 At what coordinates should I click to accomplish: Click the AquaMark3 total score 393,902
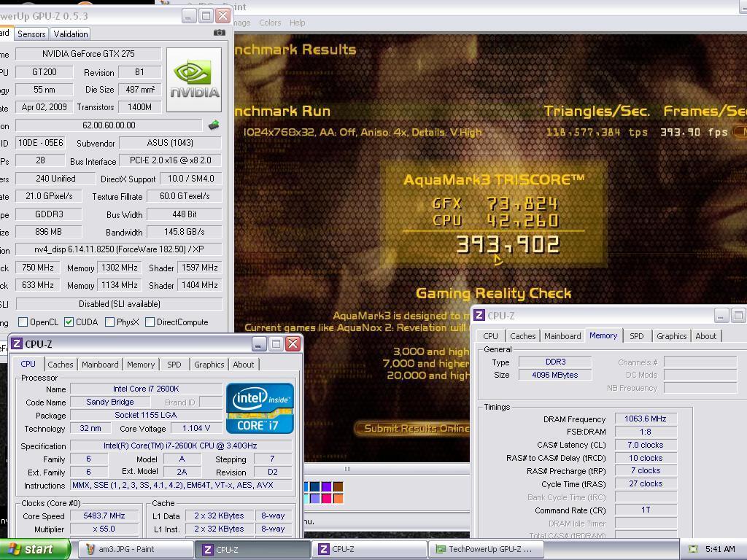508,245
